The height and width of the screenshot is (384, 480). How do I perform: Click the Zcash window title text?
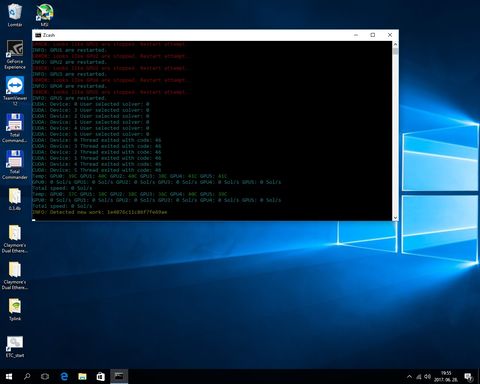coord(49,35)
